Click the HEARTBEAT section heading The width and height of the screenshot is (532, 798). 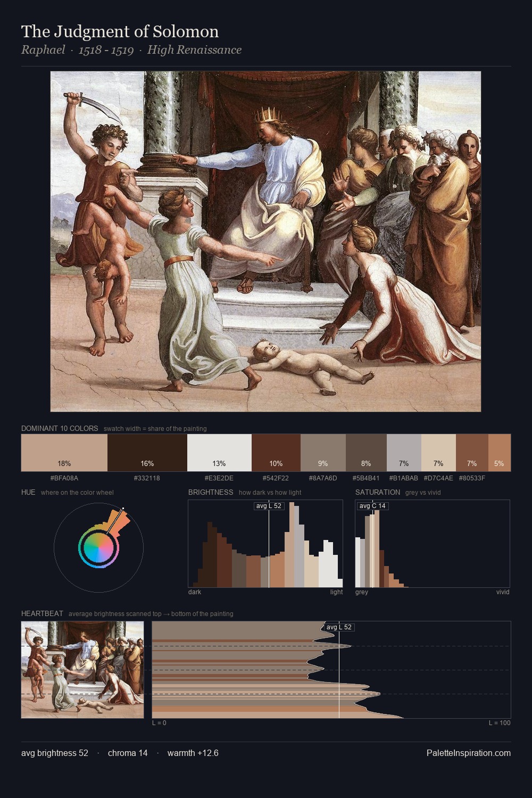coord(42,613)
